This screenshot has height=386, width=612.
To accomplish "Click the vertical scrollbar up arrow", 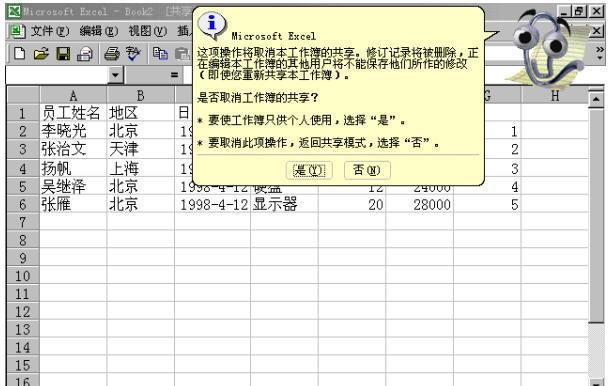I will pos(596,100).
